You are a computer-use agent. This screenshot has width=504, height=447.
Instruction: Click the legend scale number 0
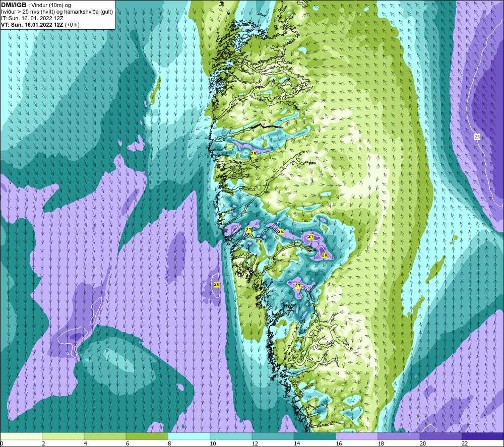(2, 443)
